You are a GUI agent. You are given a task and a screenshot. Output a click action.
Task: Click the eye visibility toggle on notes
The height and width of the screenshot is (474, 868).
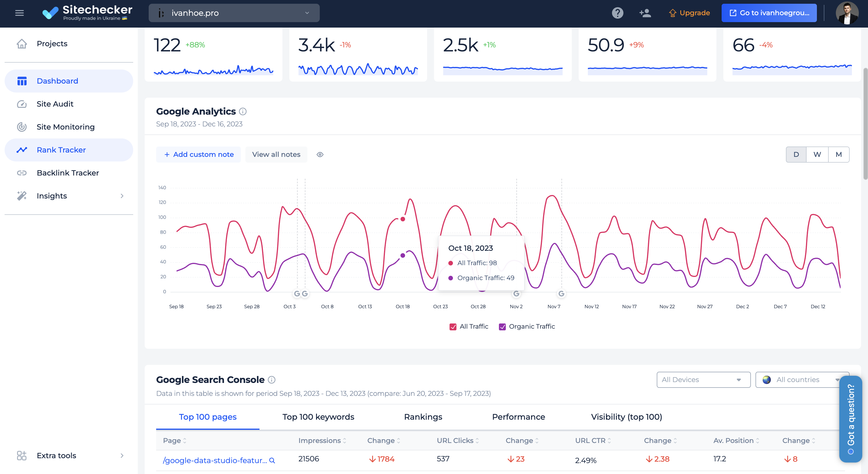pos(320,154)
